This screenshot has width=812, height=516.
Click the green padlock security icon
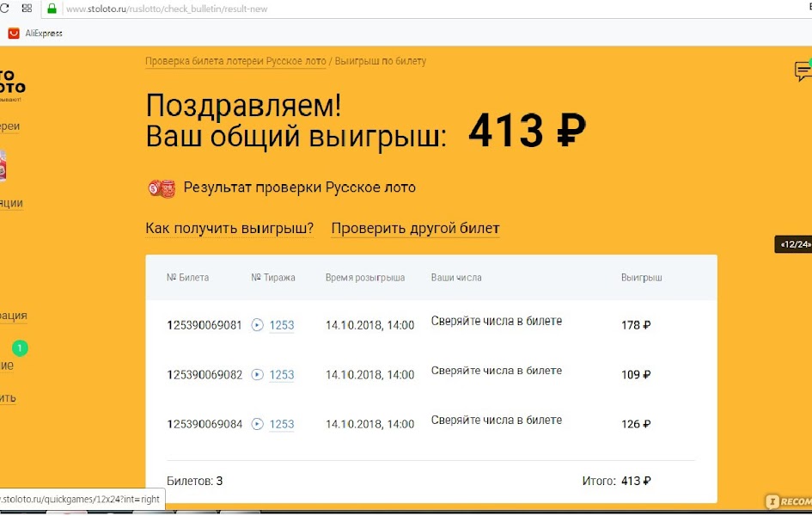pyautogui.click(x=52, y=9)
